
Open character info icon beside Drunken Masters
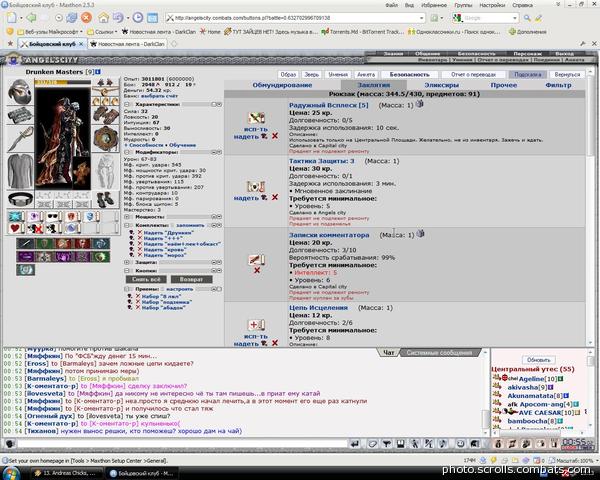click(98, 72)
